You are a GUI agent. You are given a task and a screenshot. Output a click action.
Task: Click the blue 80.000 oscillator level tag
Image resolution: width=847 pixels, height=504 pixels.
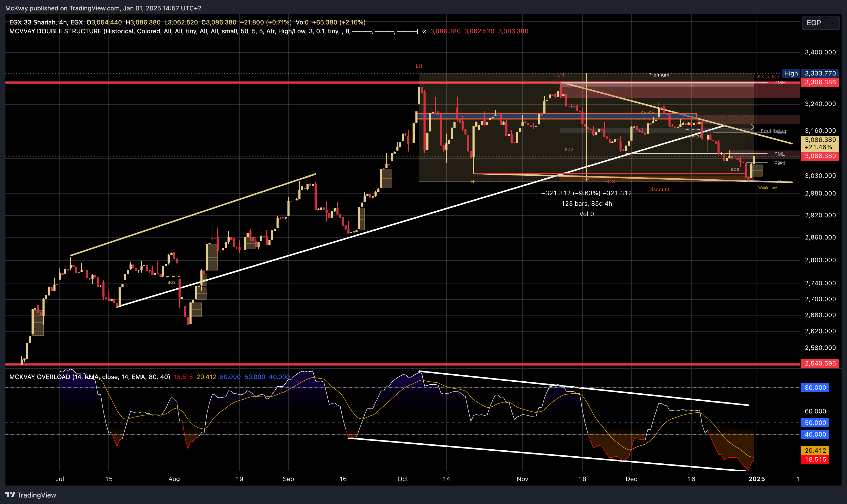(815, 388)
